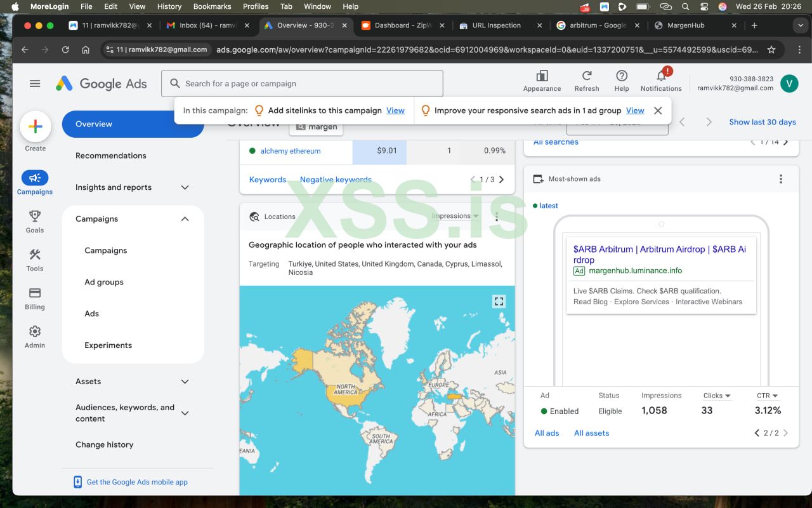Switch to Negative keywords in keywords card

point(336,180)
